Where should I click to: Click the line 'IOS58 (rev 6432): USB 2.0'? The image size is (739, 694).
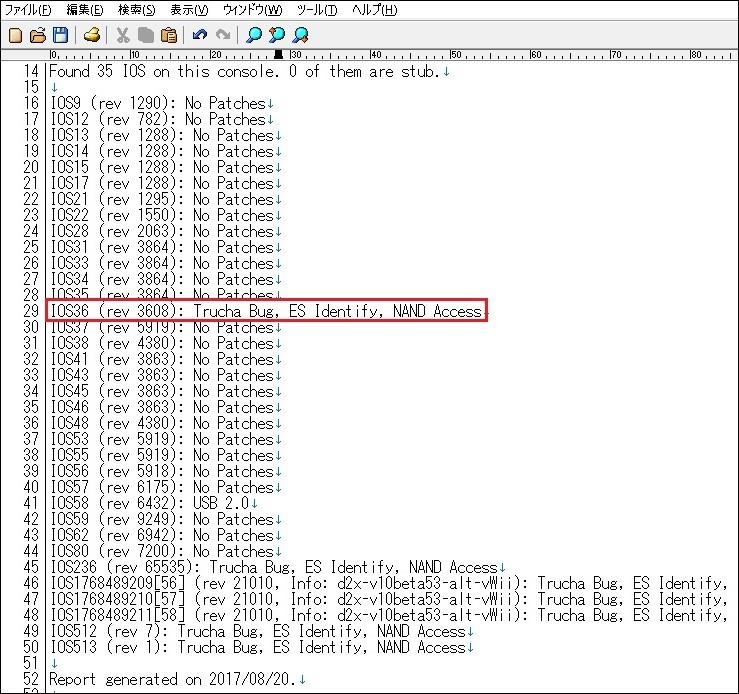click(x=153, y=503)
